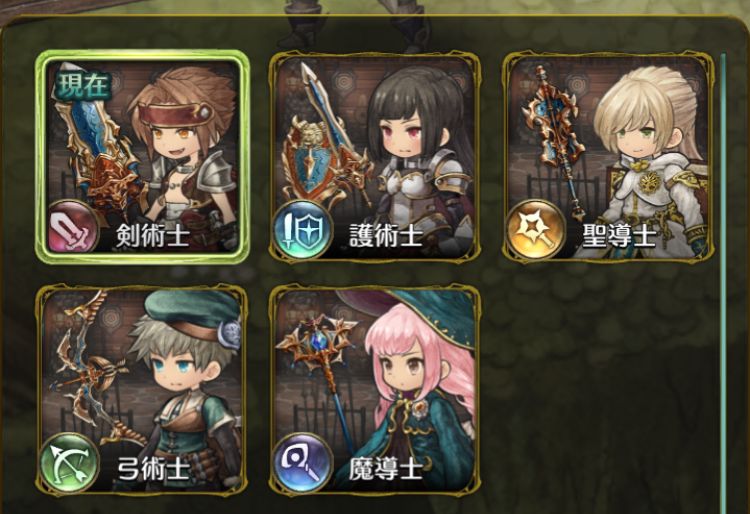Click the golden star wand class icon
Screen dimensions: 750x514
tap(537, 229)
